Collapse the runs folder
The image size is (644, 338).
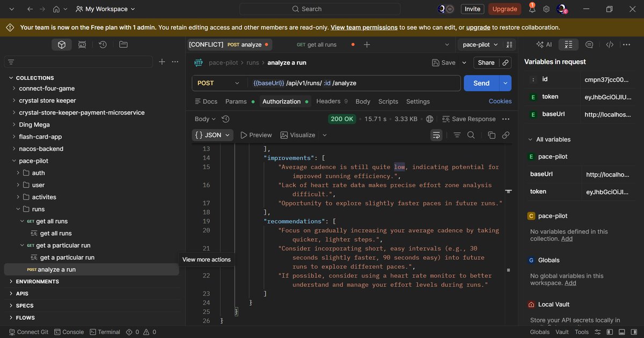[x=18, y=209]
